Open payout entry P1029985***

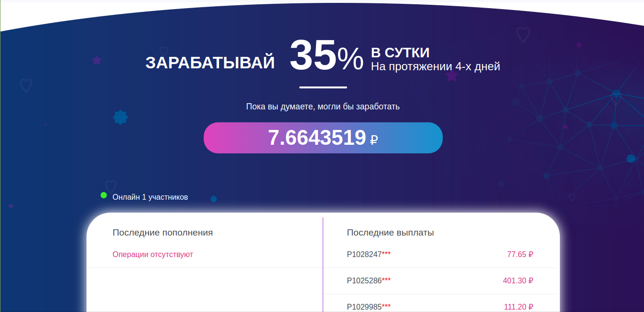369,307
